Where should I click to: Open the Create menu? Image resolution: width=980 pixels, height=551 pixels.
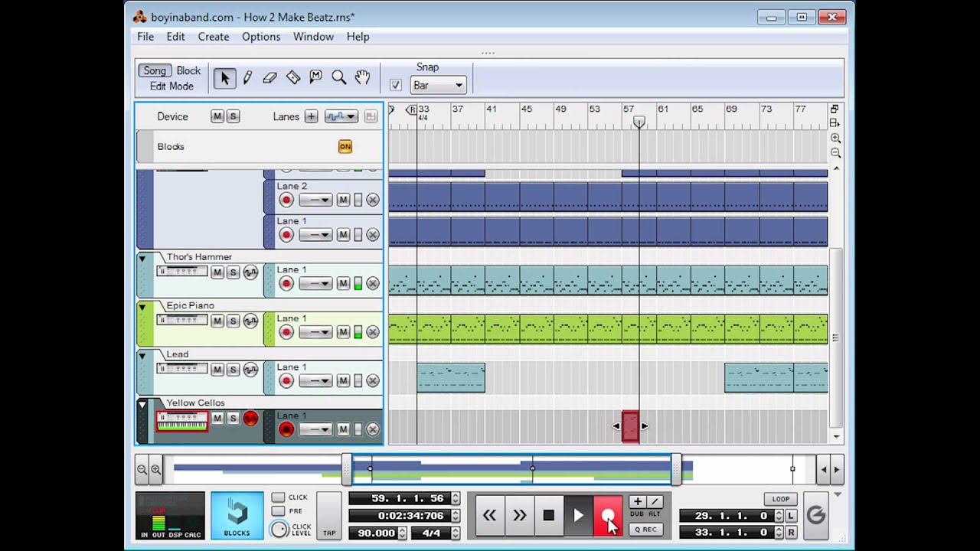[x=214, y=37]
